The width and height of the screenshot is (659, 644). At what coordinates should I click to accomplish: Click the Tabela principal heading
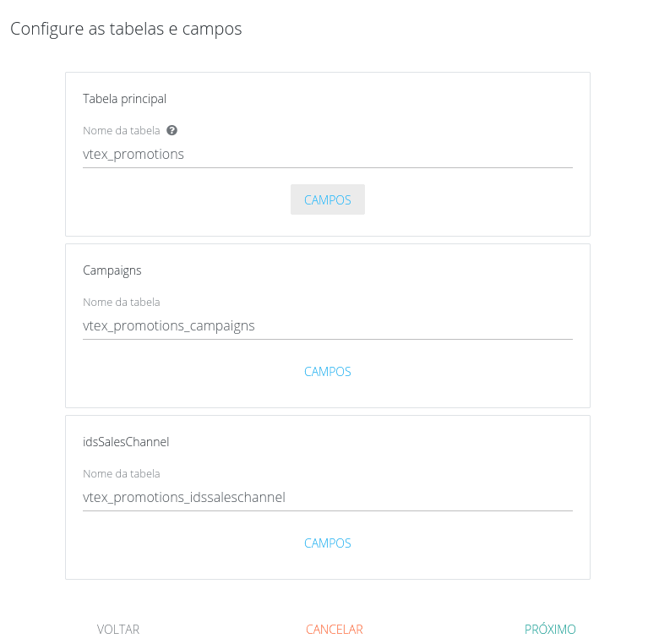(124, 99)
